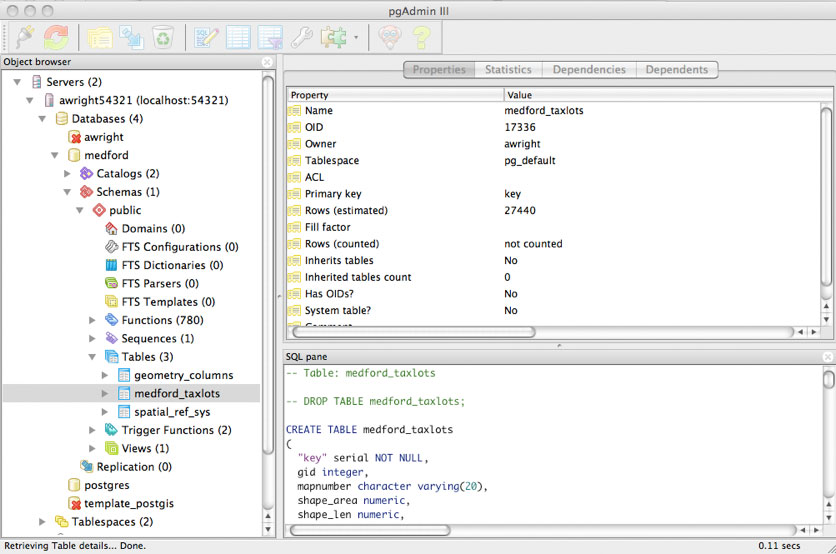Click the Help question mark icon
This screenshot has width=836, height=554.
[421, 38]
